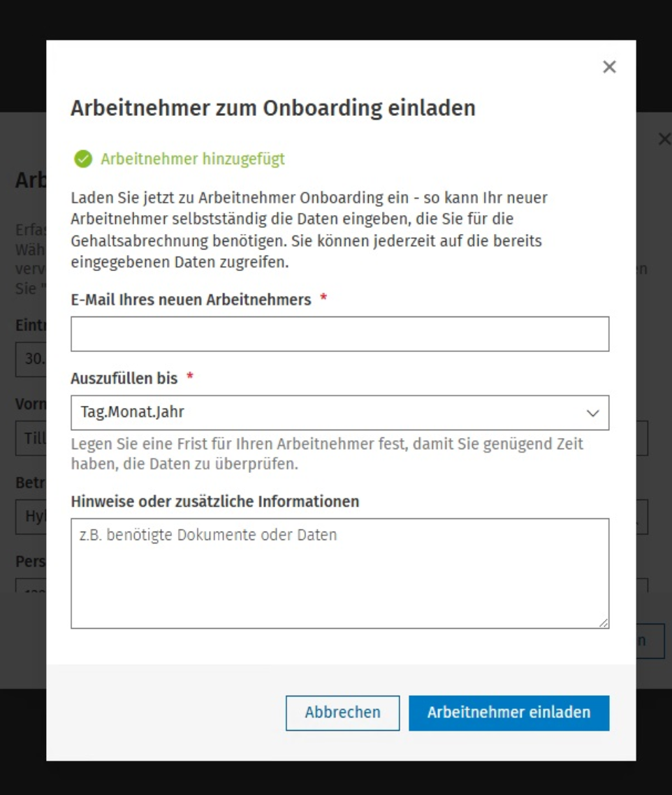Image resolution: width=672 pixels, height=795 pixels.
Task: Click the deadline hint text 'Legen Sie eine Frist'
Action: click(x=327, y=454)
